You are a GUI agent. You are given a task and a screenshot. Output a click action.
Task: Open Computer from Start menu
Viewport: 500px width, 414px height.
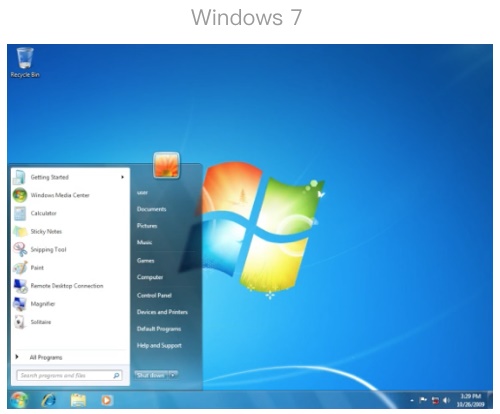pyautogui.click(x=150, y=277)
